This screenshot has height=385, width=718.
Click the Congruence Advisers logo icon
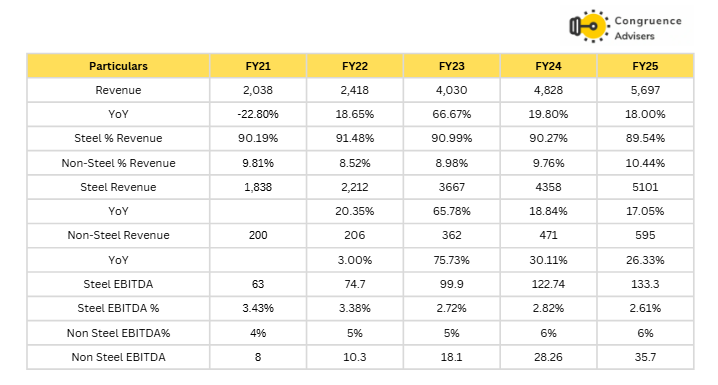click(589, 26)
